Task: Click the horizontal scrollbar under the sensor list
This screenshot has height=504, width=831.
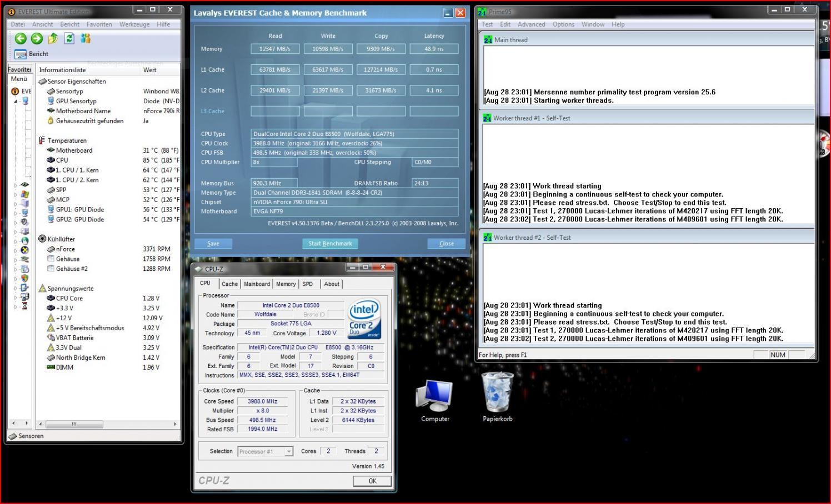Action: (x=74, y=424)
